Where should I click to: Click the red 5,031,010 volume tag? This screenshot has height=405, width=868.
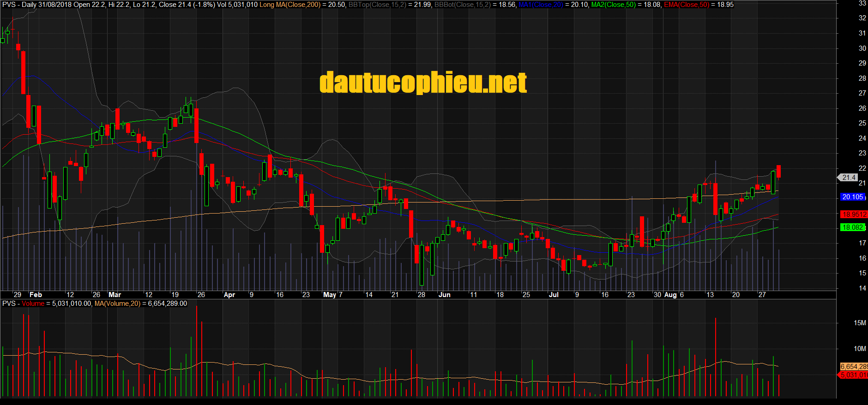[x=853, y=375]
